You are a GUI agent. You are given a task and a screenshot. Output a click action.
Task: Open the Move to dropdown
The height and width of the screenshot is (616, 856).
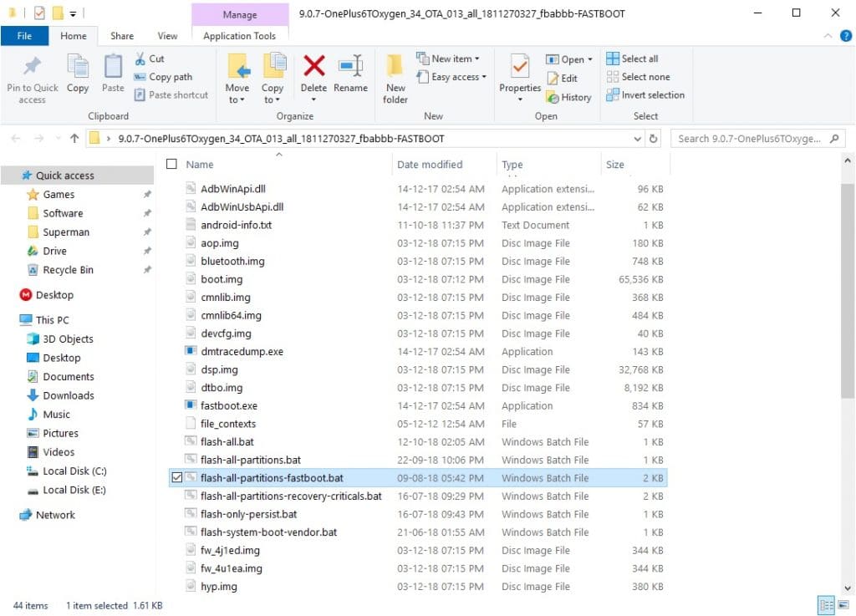237,94
